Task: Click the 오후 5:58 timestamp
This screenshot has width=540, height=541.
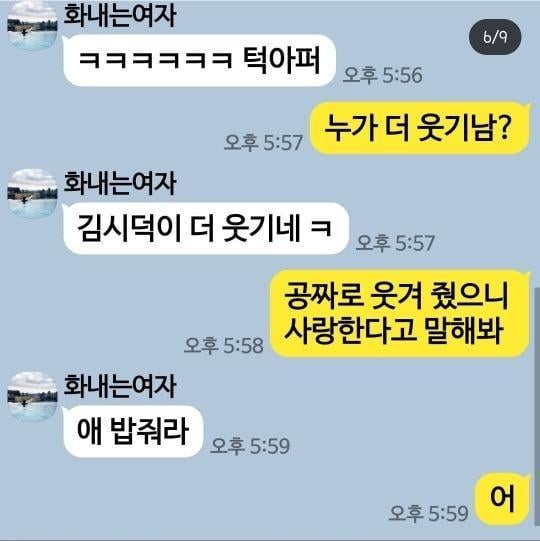Action: coord(224,345)
